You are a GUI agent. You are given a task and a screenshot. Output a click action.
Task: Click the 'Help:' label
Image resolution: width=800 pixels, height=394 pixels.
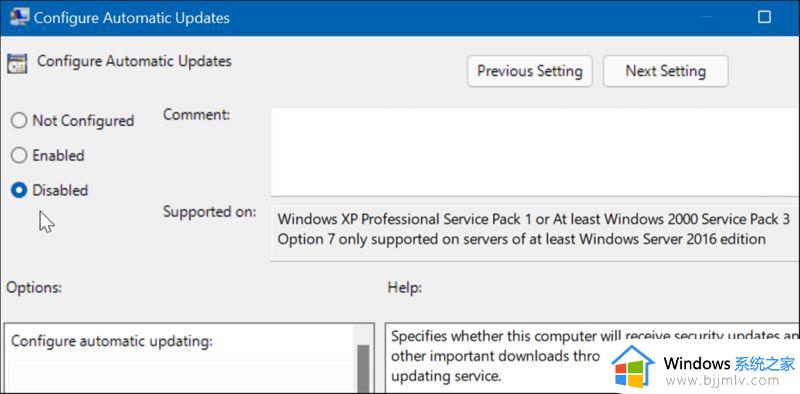point(405,288)
